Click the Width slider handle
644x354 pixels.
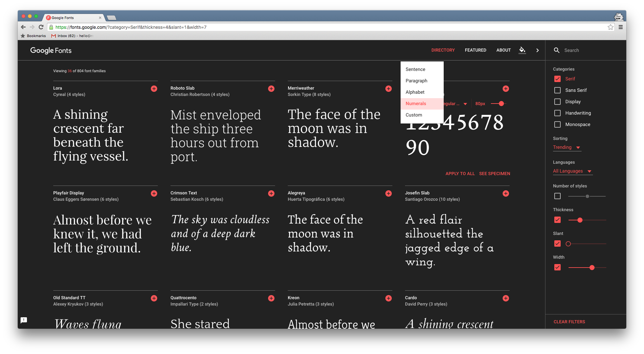tap(592, 268)
